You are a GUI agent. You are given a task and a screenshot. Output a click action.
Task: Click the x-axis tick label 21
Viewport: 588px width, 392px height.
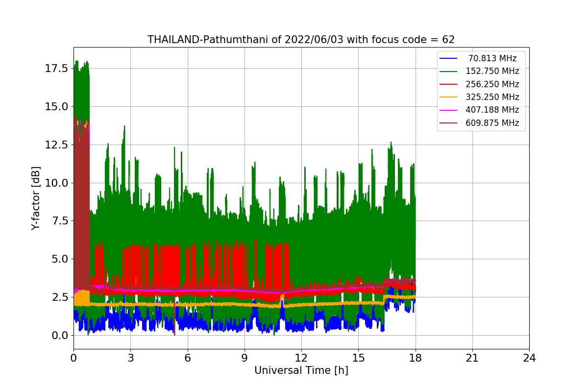(472, 358)
